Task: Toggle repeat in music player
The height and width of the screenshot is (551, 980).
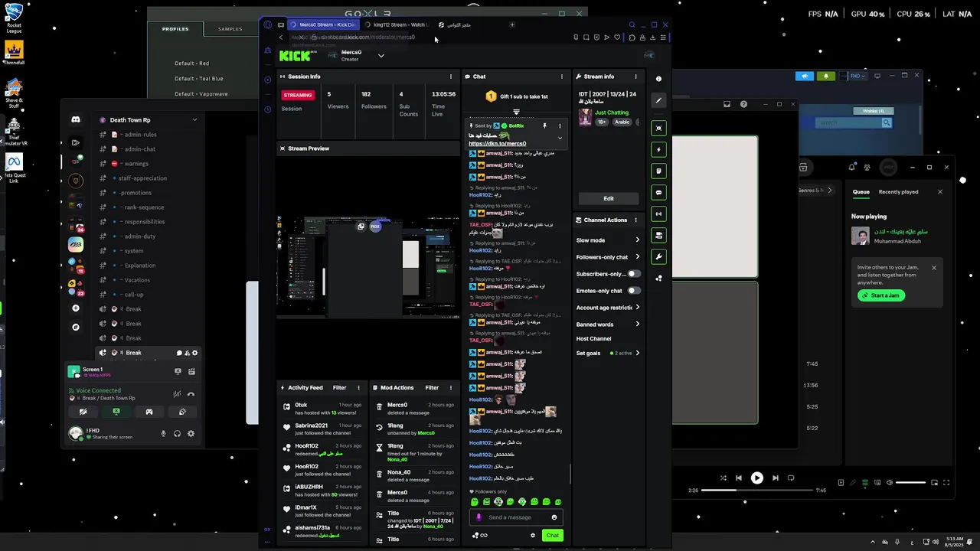Action: (791, 478)
